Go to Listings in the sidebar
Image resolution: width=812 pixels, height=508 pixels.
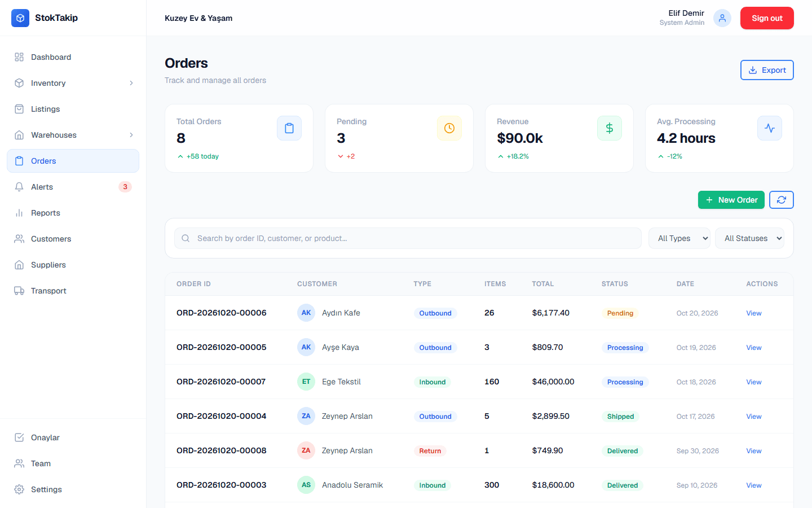tap(73, 109)
